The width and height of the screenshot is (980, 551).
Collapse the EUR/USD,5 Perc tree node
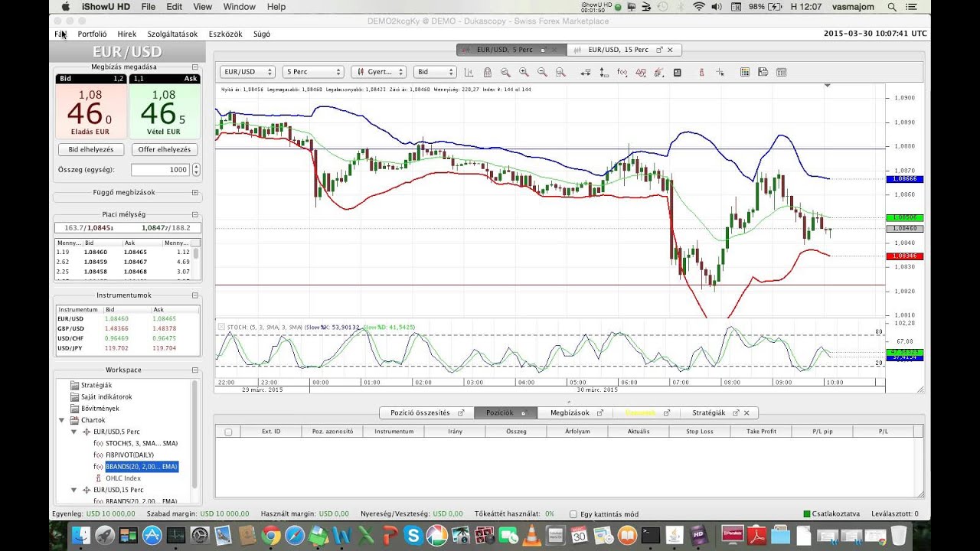click(x=74, y=432)
